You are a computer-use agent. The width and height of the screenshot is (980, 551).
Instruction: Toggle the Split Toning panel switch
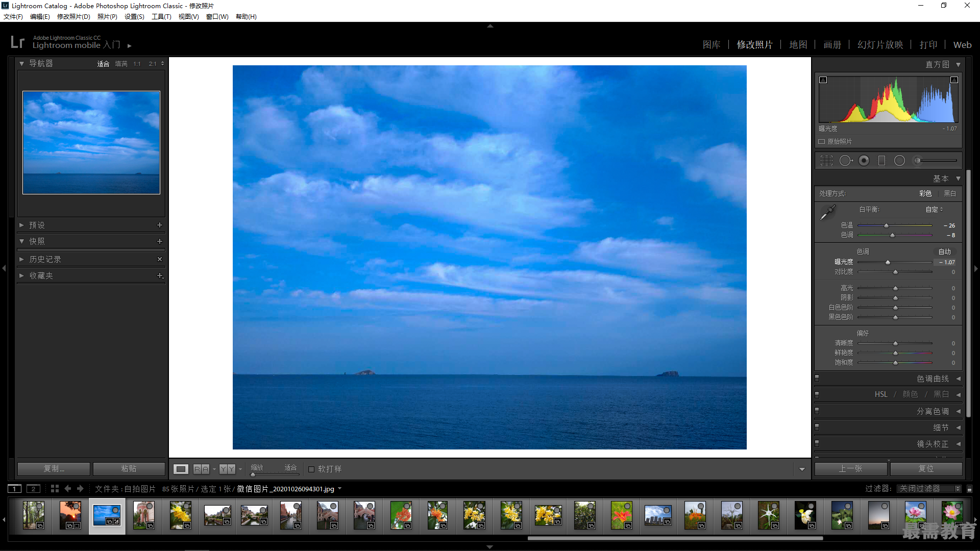tap(817, 411)
